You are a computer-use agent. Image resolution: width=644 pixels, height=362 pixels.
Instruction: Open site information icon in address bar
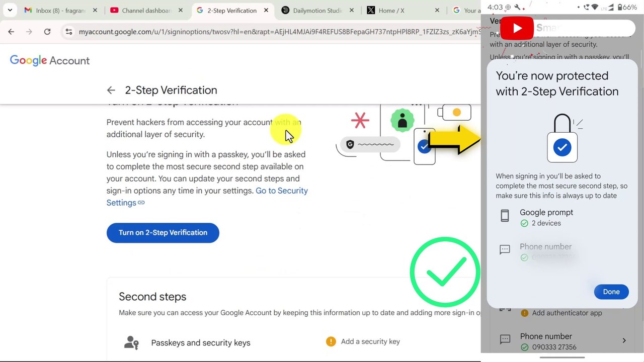click(69, 32)
